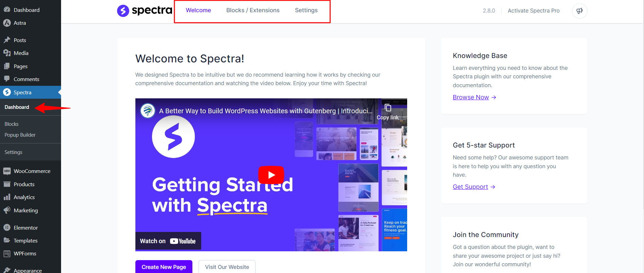Viewport: 644px width, 273px height.
Task: Open the Settings tab in header
Action: pos(306,10)
